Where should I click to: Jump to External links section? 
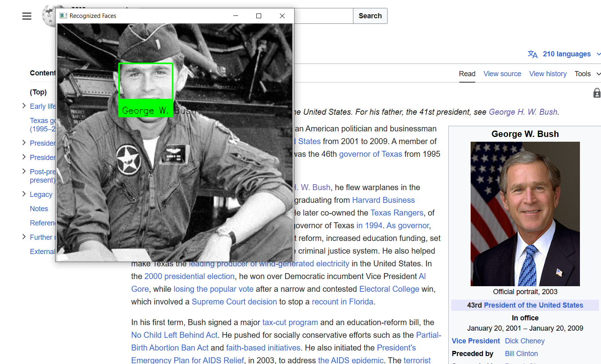coord(43,252)
